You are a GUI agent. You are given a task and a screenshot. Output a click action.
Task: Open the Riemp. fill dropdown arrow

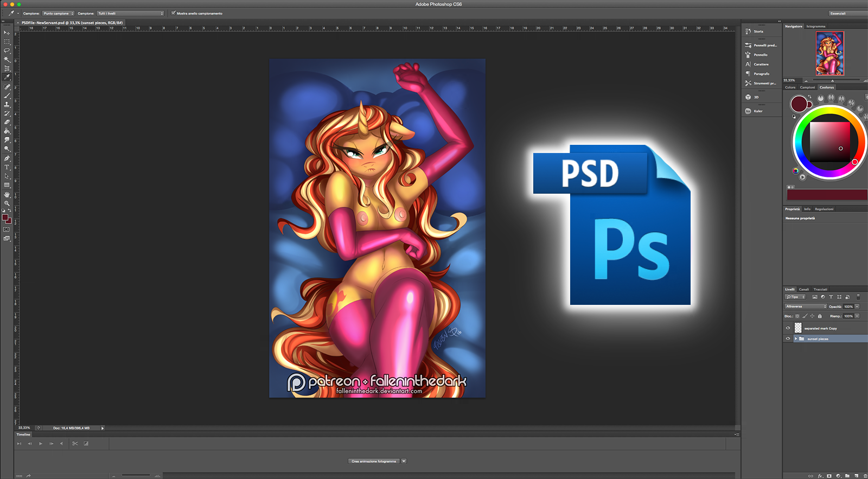[x=857, y=316]
